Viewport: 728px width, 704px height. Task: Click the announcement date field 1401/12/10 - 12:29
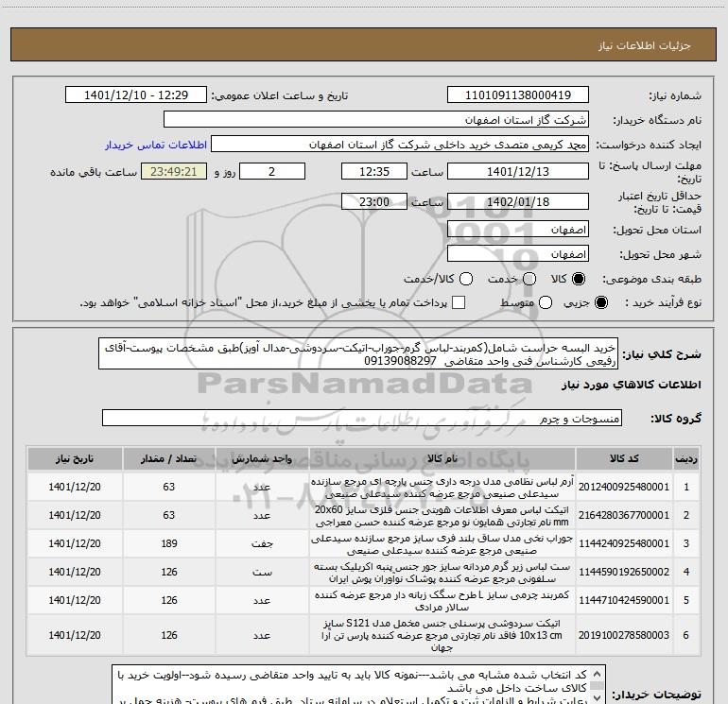(x=136, y=95)
